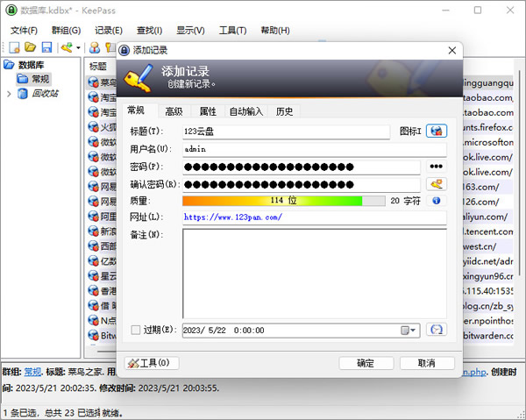Screen dimensions: 526x420
Task: Open the 显示(V) menu
Action: 190,31
